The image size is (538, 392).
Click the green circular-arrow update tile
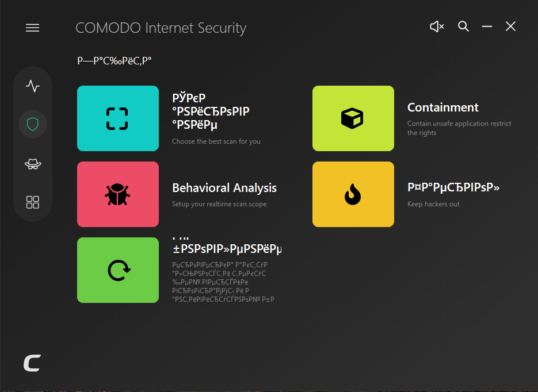(x=118, y=270)
